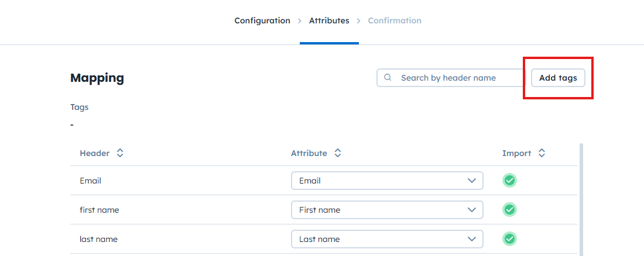Image resolution: width=644 pixels, height=256 pixels.
Task: Go to the Confirmation step
Action: [395, 20]
